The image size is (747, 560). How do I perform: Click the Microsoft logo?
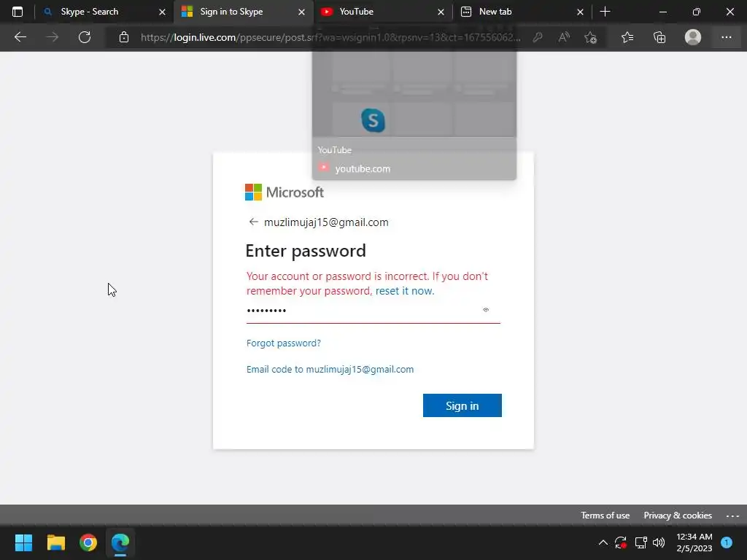(x=285, y=192)
